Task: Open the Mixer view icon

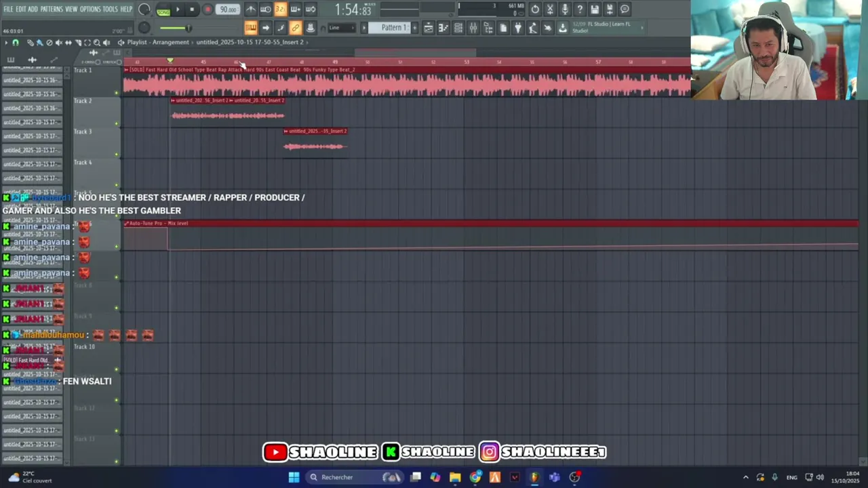Action: pos(473,28)
